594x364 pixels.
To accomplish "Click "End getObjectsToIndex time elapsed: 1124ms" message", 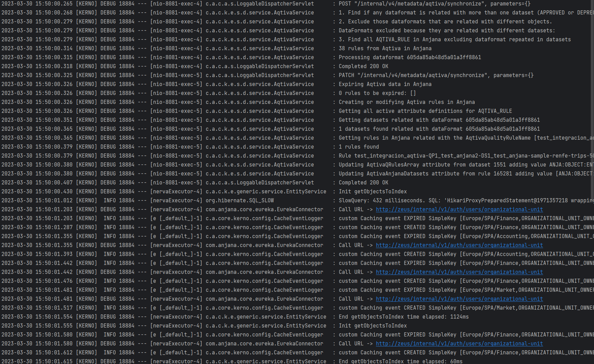I will tap(403, 317).
